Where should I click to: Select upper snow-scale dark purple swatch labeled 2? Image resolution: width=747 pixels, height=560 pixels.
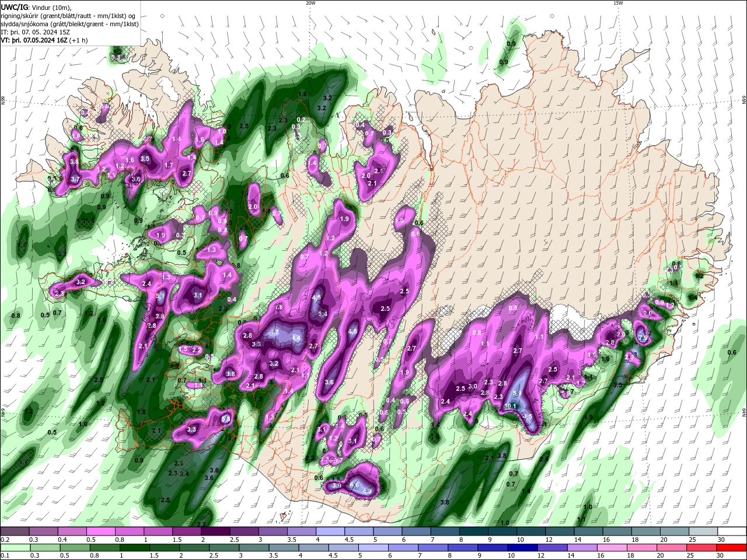coord(215,531)
